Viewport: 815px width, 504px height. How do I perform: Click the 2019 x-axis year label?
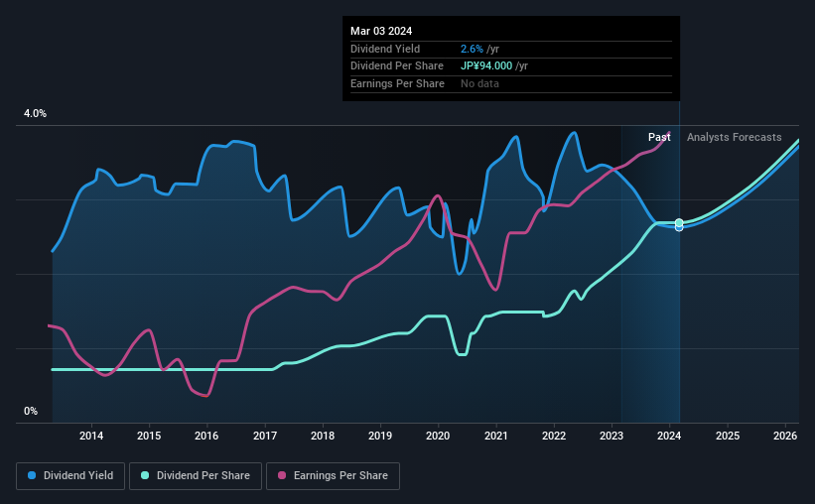(x=380, y=436)
